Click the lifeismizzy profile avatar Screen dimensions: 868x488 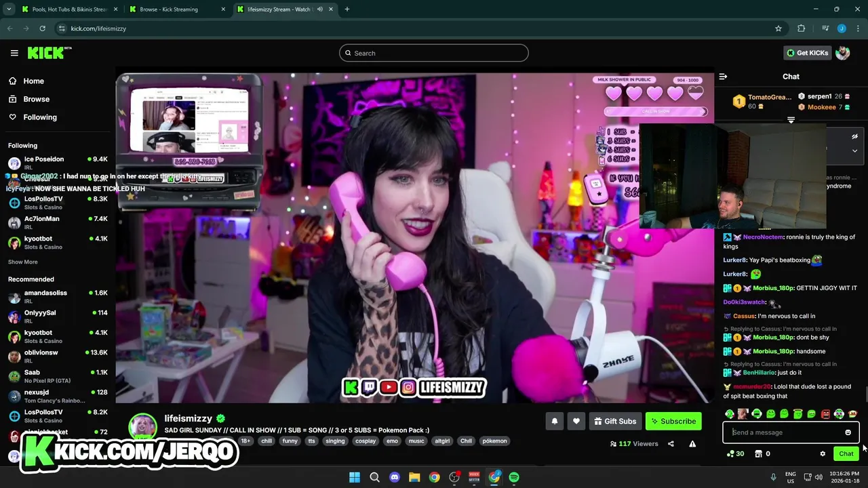pos(143,427)
